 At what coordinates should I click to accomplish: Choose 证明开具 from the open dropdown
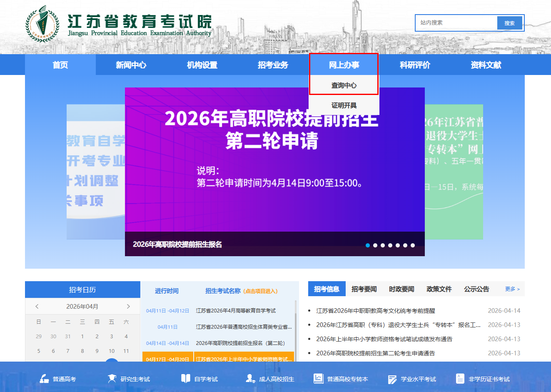tap(343, 105)
